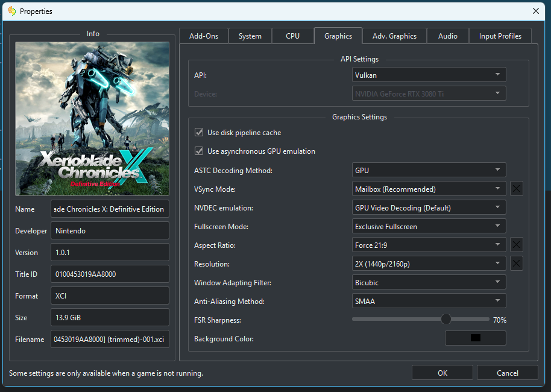
Task: Click the 70% FSR sharpness value
Action: pyautogui.click(x=500, y=320)
